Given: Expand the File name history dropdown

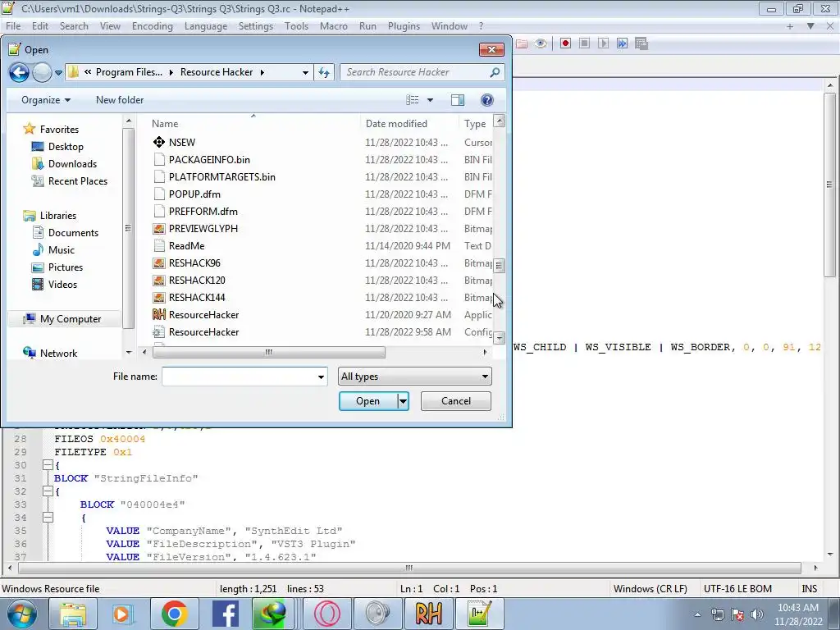Looking at the screenshot, I should coord(321,377).
